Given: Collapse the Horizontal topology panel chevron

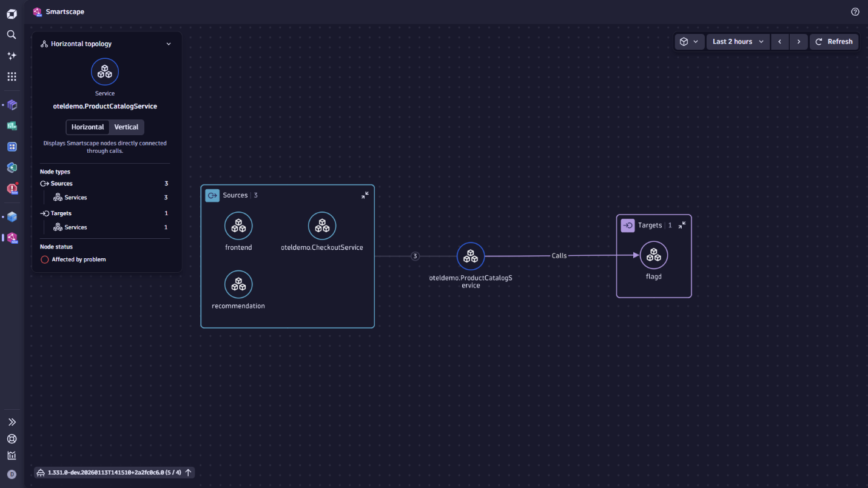Looking at the screenshot, I should point(169,44).
